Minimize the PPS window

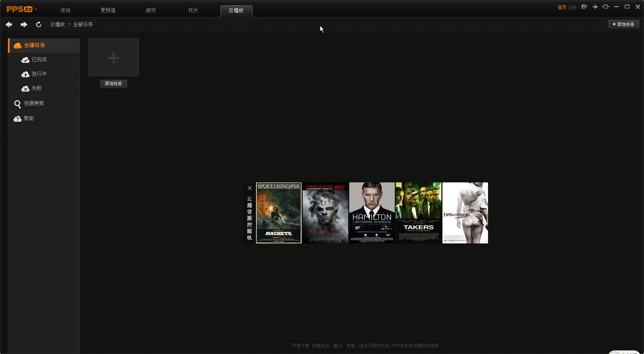(x=617, y=7)
